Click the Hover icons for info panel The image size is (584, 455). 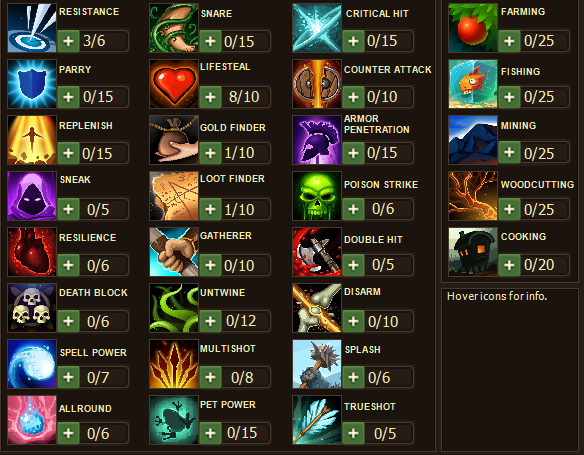tap(510, 369)
